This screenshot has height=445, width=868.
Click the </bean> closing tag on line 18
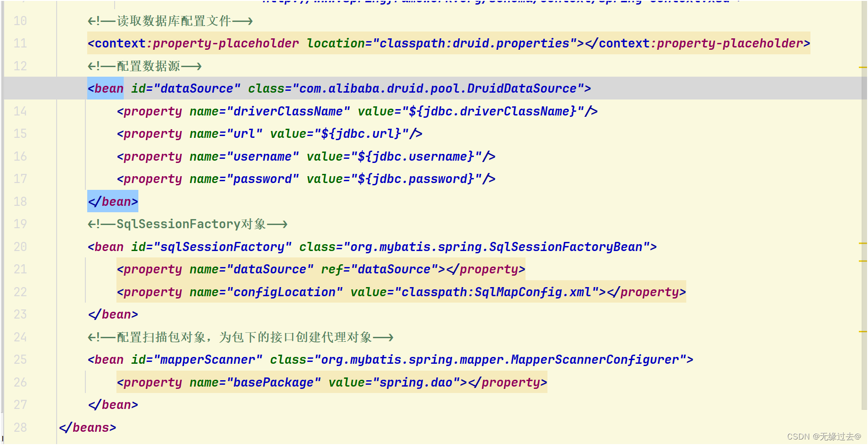point(112,201)
